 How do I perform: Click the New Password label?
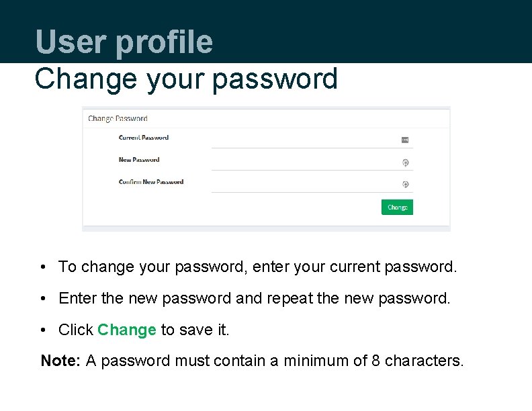(138, 160)
